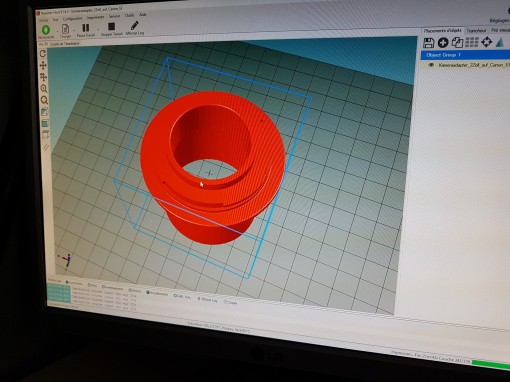The height and width of the screenshot is (382, 510).
Task: Select the Object Group 1 row
Action: pyautogui.click(x=465, y=55)
